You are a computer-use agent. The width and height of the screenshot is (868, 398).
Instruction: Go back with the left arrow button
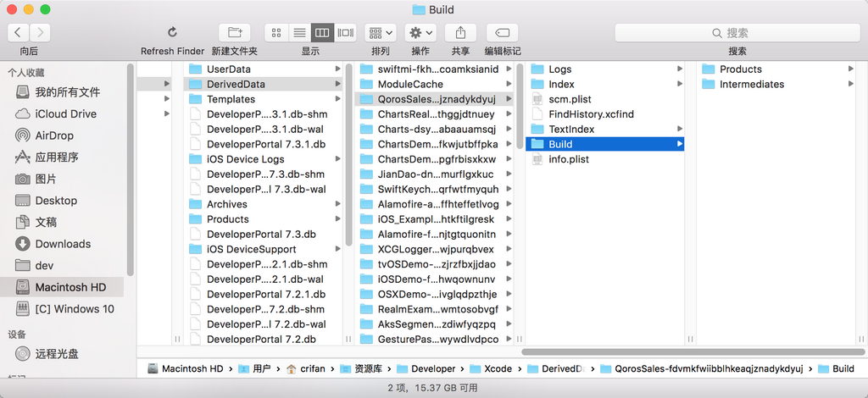pos(18,33)
